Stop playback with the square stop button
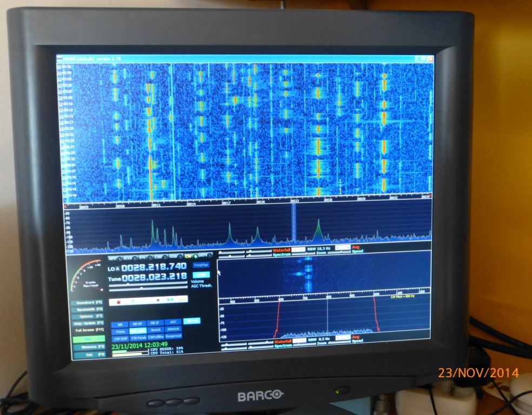 tap(158, 300)
